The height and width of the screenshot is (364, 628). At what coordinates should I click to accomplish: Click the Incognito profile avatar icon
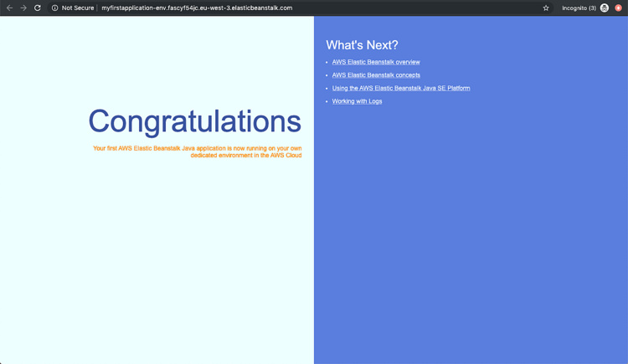605,8
